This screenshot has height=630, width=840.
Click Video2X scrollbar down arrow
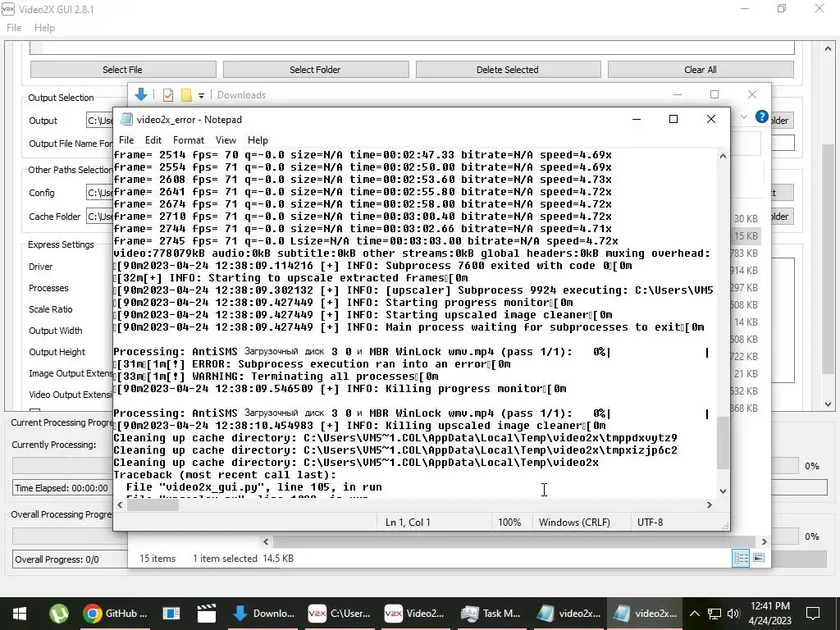(829, 404)
